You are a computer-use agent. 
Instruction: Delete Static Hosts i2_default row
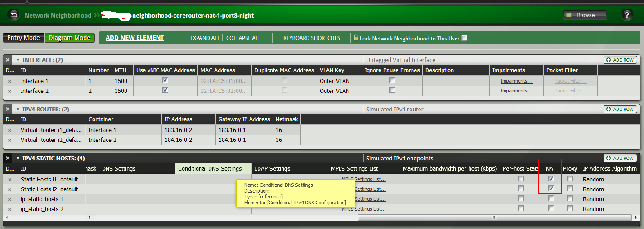pos(9,189)
